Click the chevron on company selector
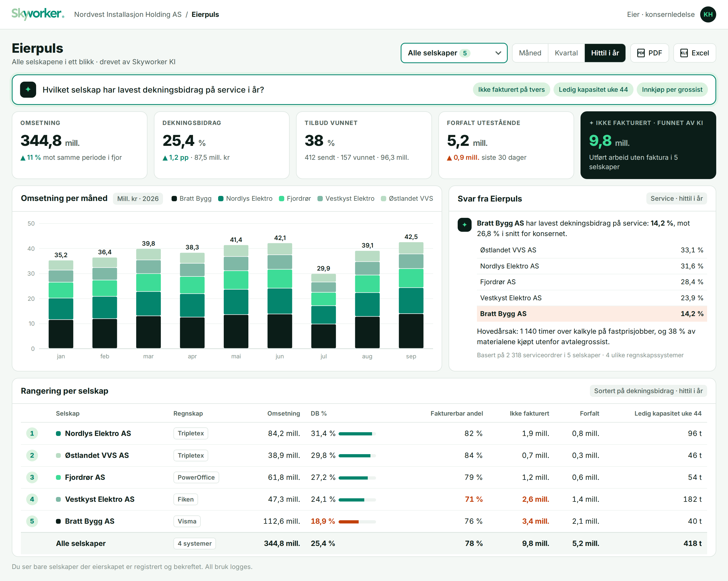Image resolution: width=728 pixels, height=581 pixels. coord(498,53)
